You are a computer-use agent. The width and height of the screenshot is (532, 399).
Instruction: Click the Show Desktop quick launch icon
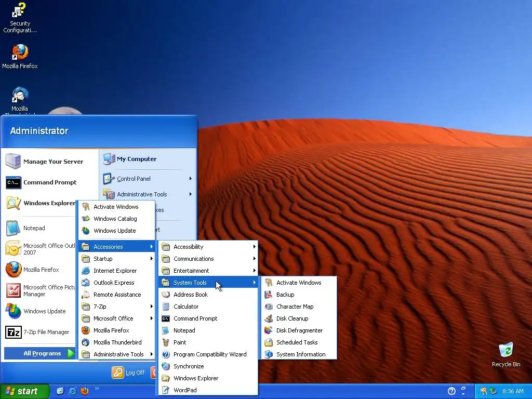[60, 391]
